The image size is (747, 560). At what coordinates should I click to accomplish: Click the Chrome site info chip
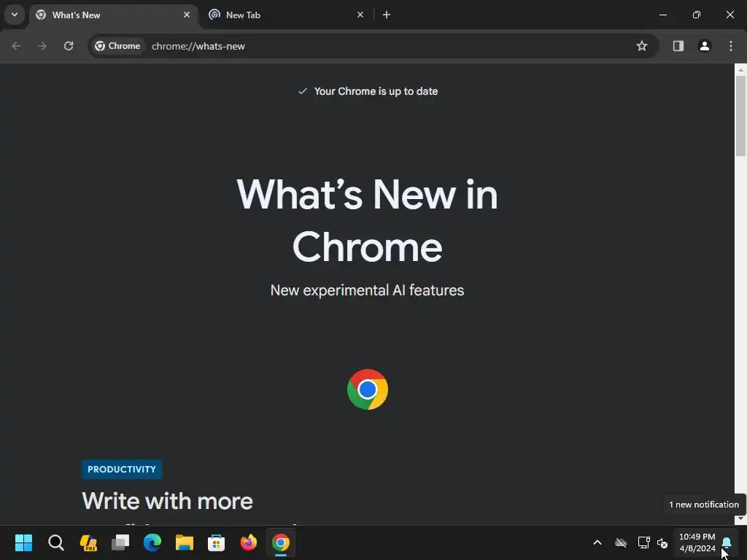pyautogui.click(x=117, y=46)
